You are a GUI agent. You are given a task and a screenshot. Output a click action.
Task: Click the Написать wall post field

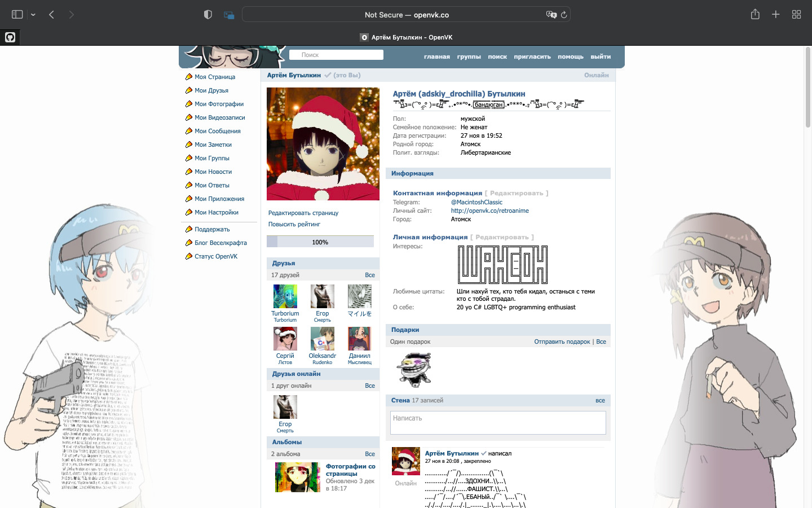[498, 423]
